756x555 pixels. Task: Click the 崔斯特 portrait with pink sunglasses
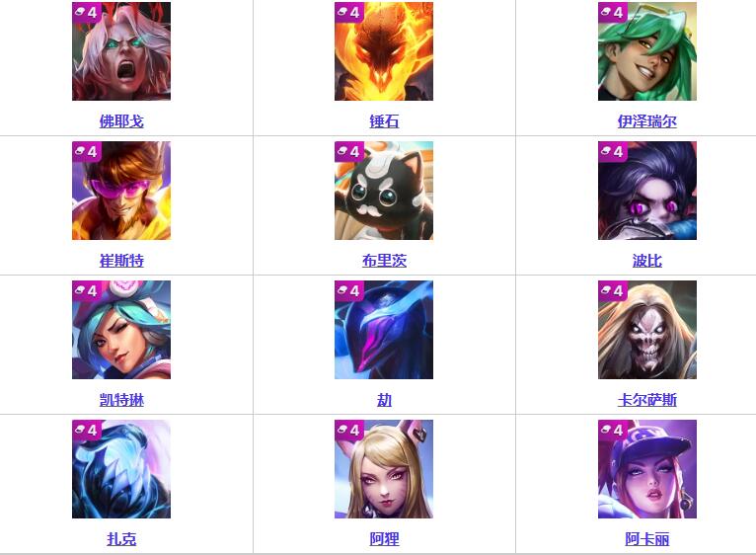point(121,191)
